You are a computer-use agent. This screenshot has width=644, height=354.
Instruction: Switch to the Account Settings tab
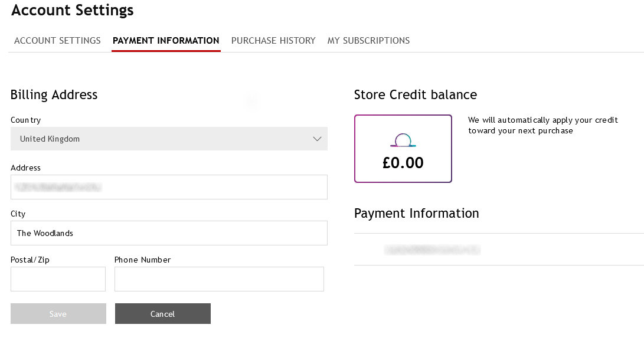[57, 41]
